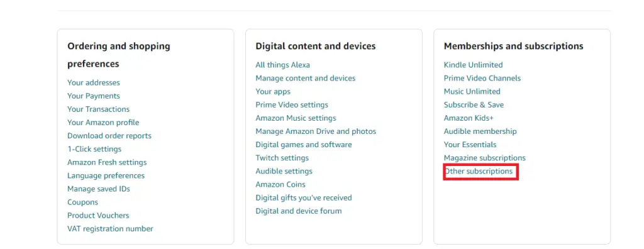644x249 pixels.
Task: Click Subscribe & Save link
Action: (x=474, y=105)
